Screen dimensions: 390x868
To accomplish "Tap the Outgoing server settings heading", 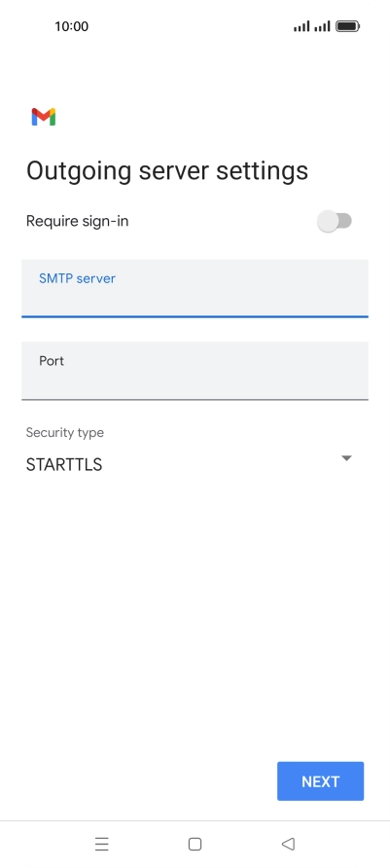I will click(x=167, y=170).
